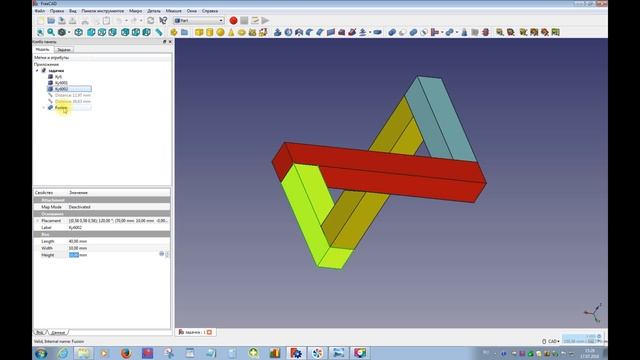Click the refresh recompute icon
The width and height of the screenshot is (640, 360).
[151, 20]
